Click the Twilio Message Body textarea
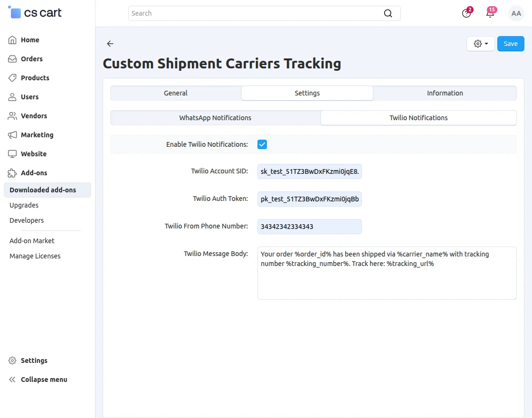The width and height of the screenshot is (532, 418). coord(387,273)
